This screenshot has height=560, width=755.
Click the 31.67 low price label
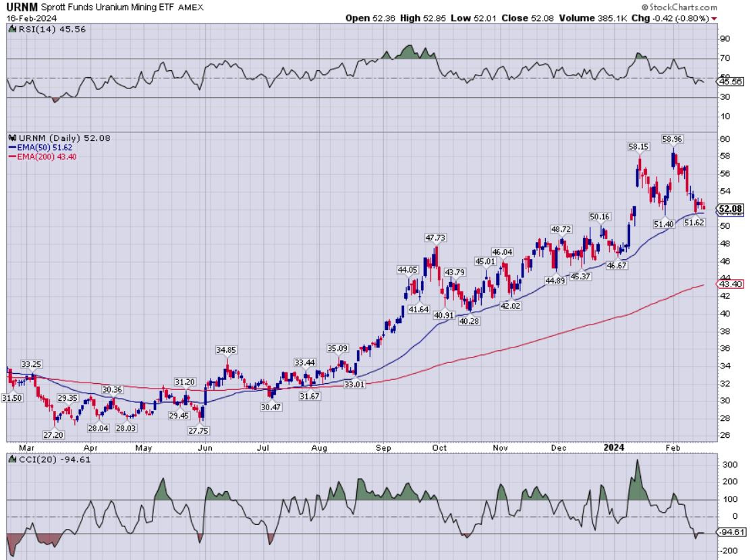[x=309, y=396]
